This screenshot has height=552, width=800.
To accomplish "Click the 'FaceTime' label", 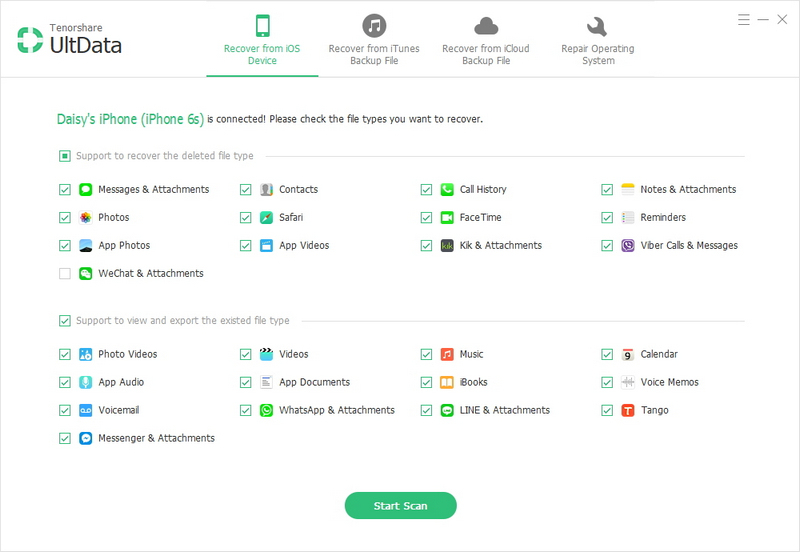I will (x=480, y=217).
